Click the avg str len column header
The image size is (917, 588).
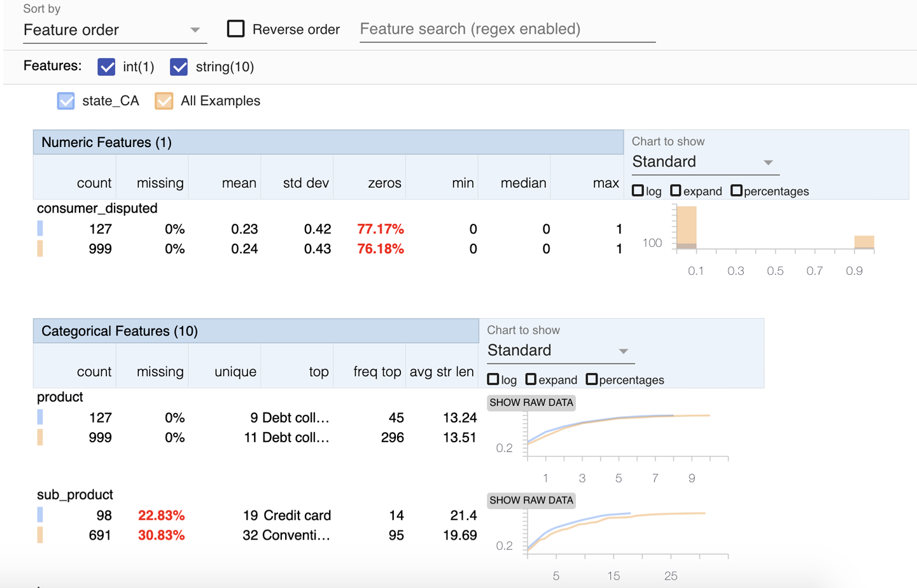pyautogui.click(x=442, y=372)
